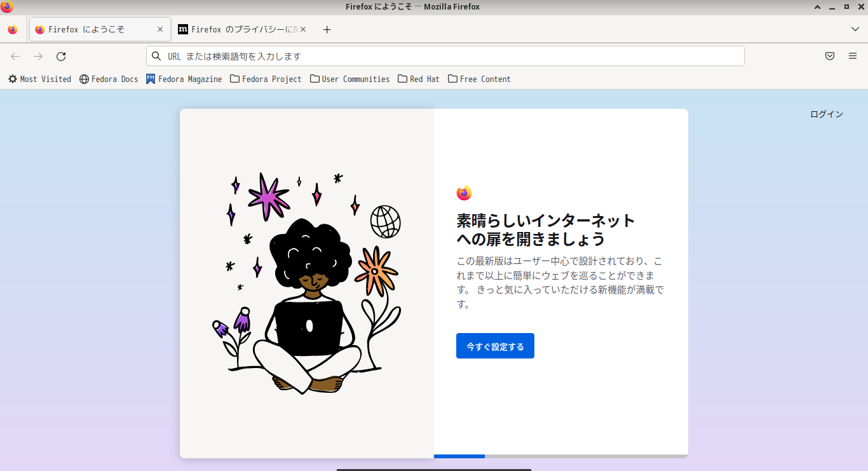Click the Firefox icon in title bar

[7, 7]
